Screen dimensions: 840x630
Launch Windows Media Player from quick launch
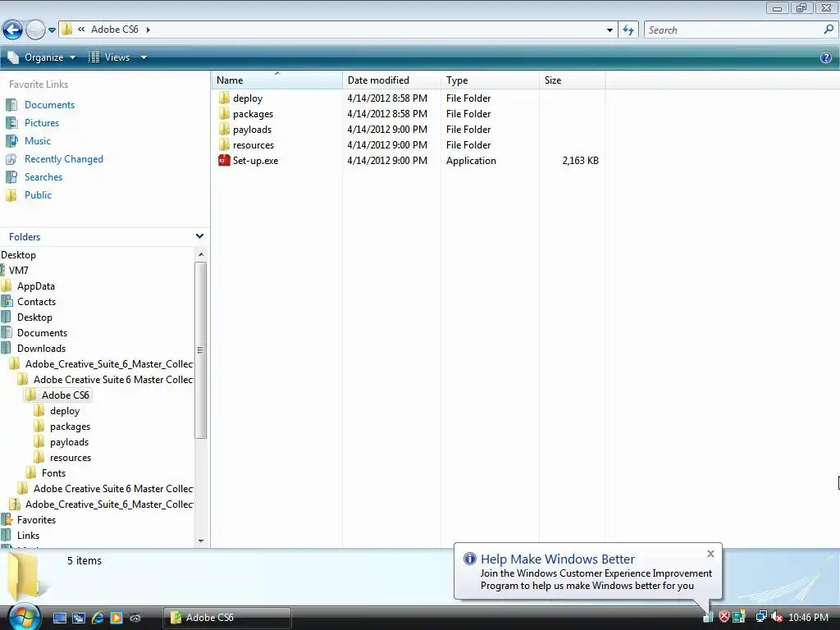pyautogui.click(x=116, y=618)
